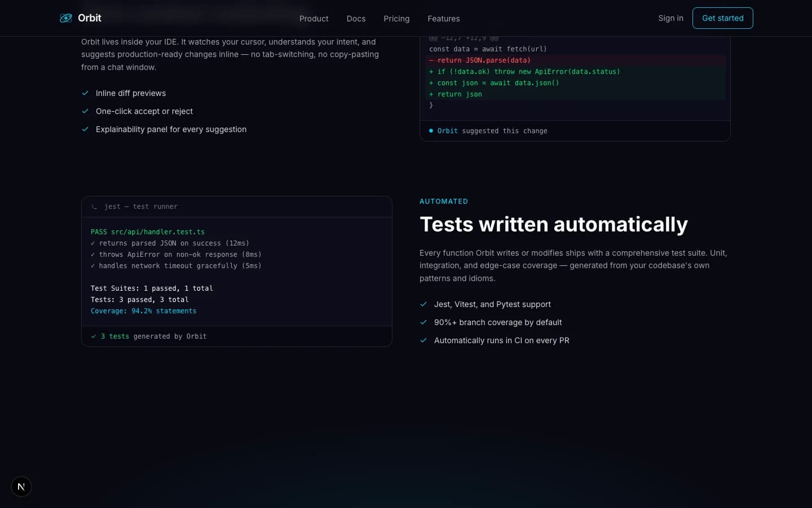Click the Get started button
The height and width of the screenshot is (508, 812).
pos(723,18)
